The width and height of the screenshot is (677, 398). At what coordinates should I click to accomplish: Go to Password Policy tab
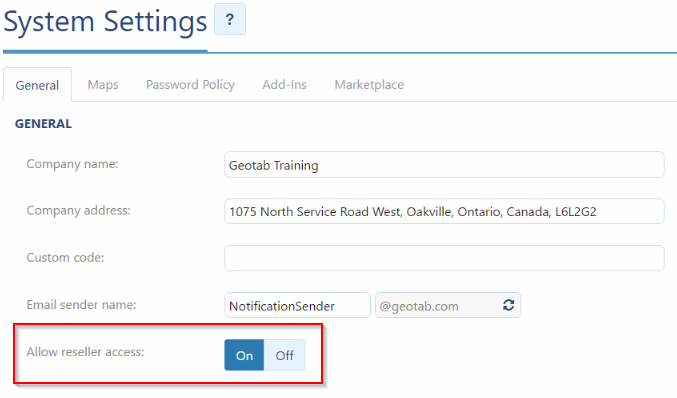click(x=190, y=85)
